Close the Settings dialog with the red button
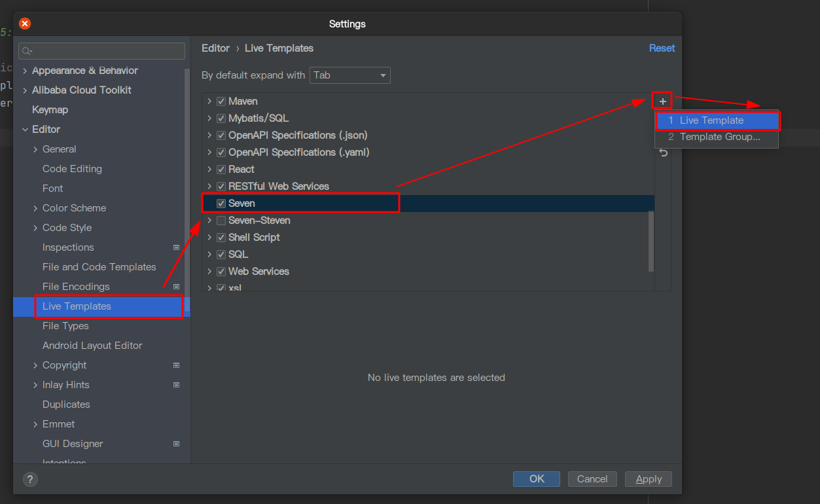Image resolution: width=820 pixels, height=504 pixels. coord(25,24)
